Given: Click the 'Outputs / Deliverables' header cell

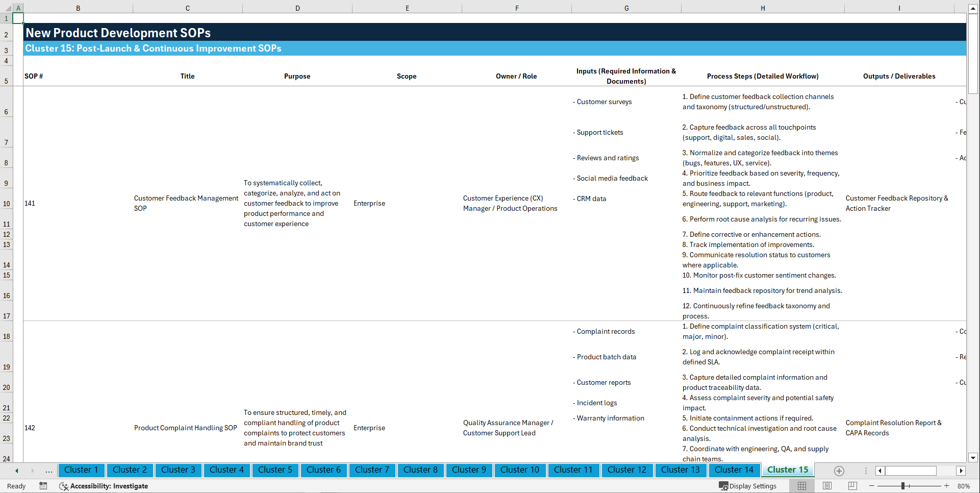Looking at the screenshot, I should click(x=899, y=76).
